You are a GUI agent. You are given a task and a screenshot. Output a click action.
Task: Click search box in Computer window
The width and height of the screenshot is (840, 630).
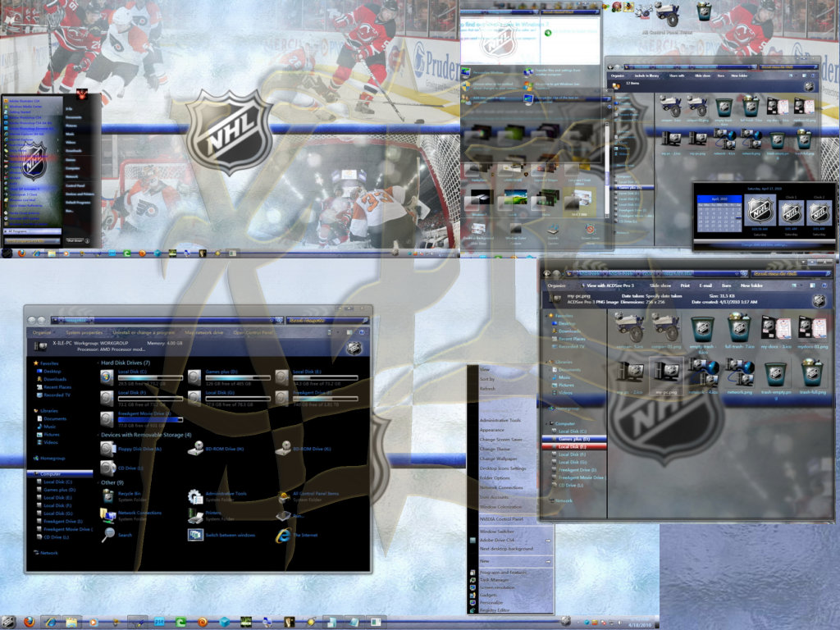click(x=327, y=321)
